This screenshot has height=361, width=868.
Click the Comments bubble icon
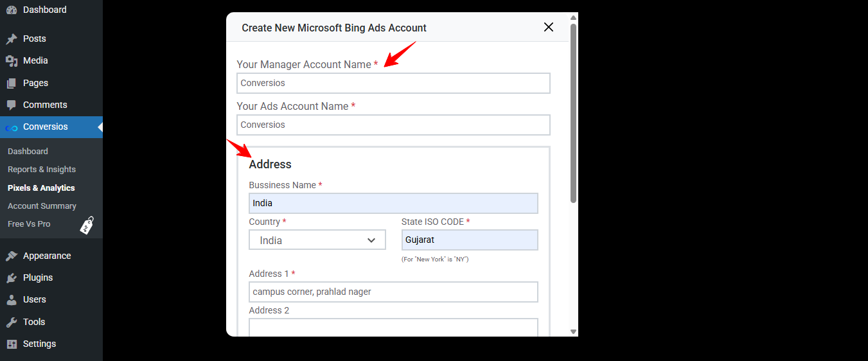tap(12, 105)
